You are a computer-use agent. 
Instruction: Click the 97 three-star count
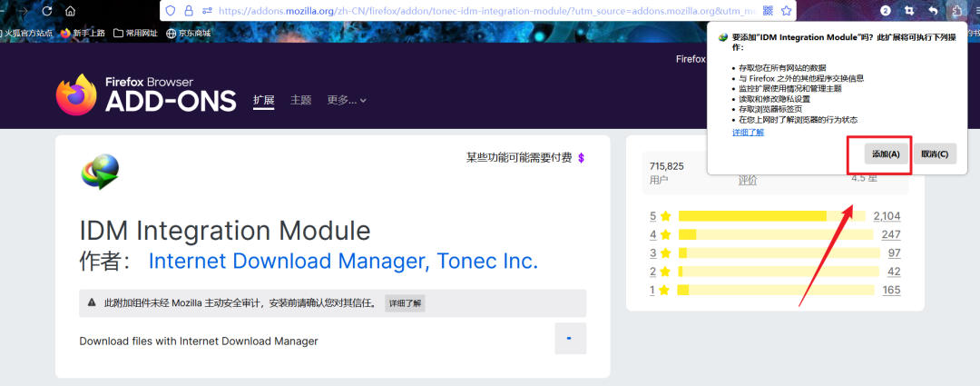click(x=895, y=252)
